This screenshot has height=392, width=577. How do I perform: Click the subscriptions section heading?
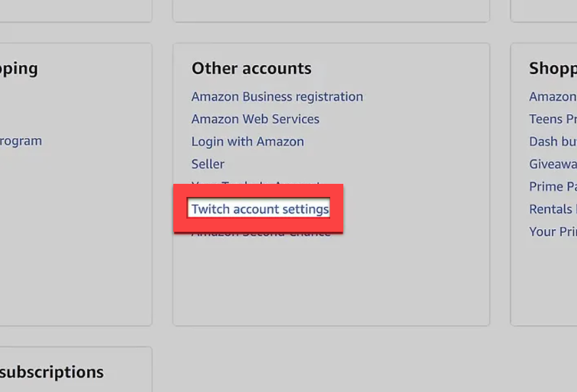point(53,371)
